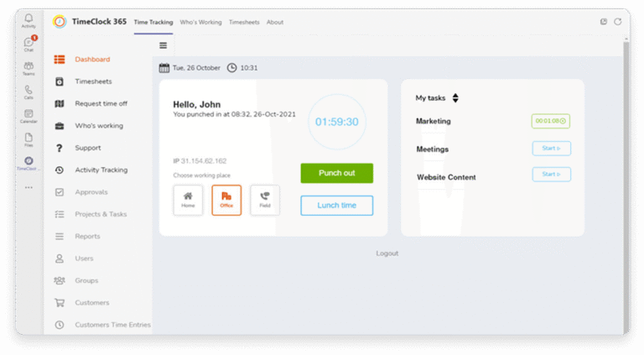Click the Customers cart icon
Screen dimensions: 644x355
point(60,303)
